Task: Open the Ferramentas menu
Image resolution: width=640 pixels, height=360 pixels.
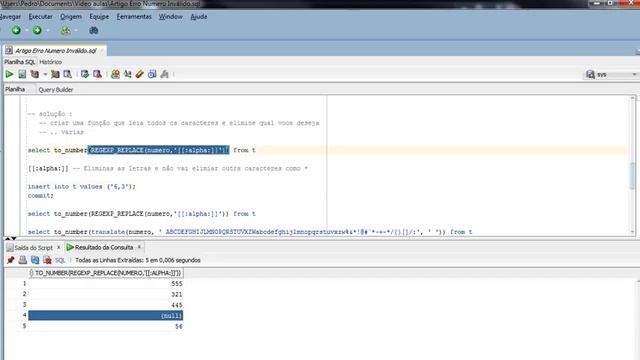Action: pos(134,17)
